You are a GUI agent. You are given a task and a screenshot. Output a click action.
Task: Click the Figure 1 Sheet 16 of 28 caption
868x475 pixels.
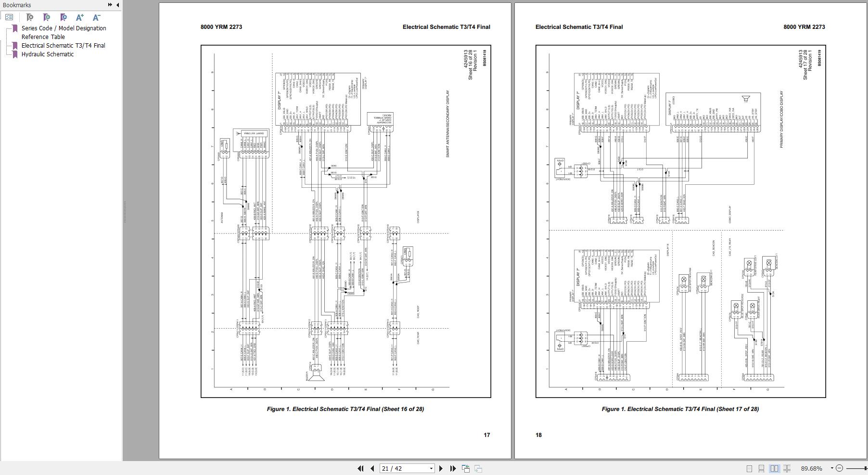coord(345,409)
